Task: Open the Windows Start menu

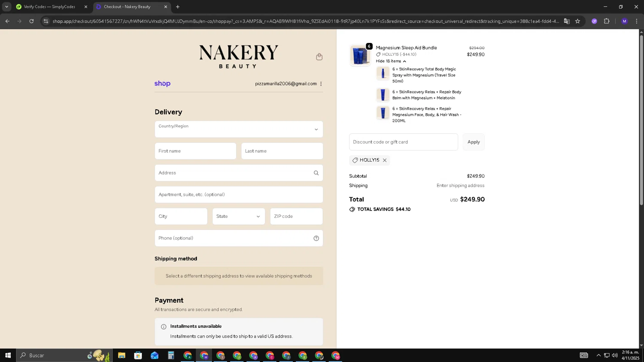Action: (8, 355)
